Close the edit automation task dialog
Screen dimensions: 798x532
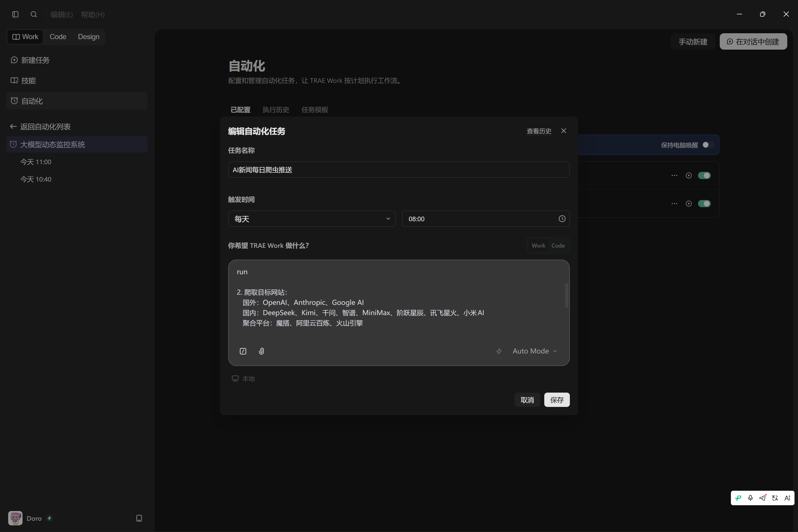coord(563,131)
